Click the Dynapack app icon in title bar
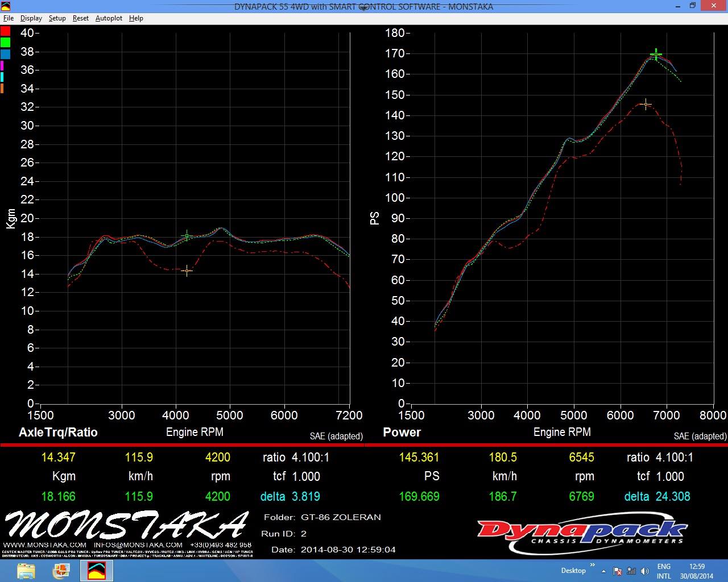728x582 pixels. click(6, 6)
